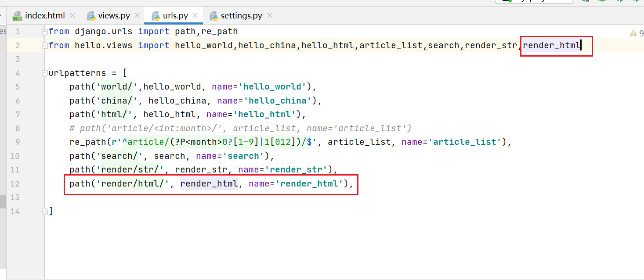The height and width of the screenshot is (280, 644).
Task: Close the views.py tab
Action: click(137, 16)
